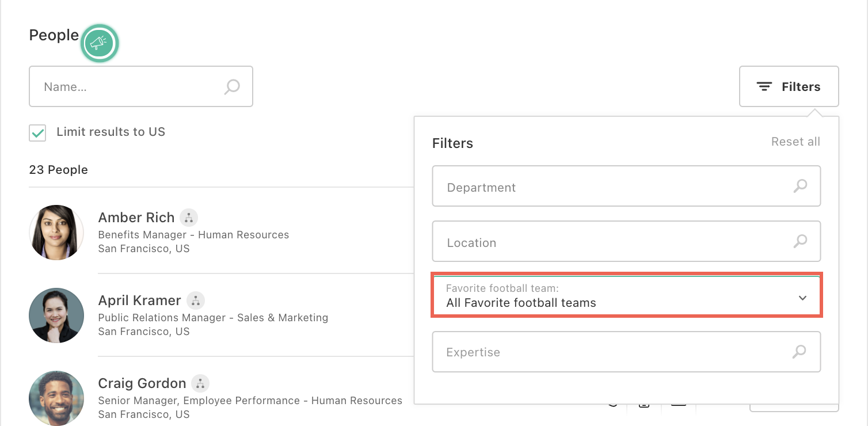This screenshot has width=868, height=426.
Task: Click into the Location filter field
Action: tap(626, 241)
